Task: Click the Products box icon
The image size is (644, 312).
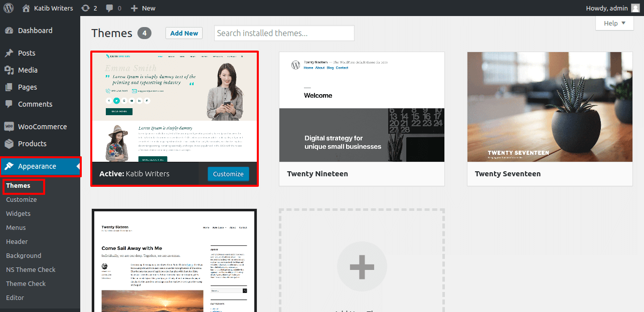Action: pos(9,144)
